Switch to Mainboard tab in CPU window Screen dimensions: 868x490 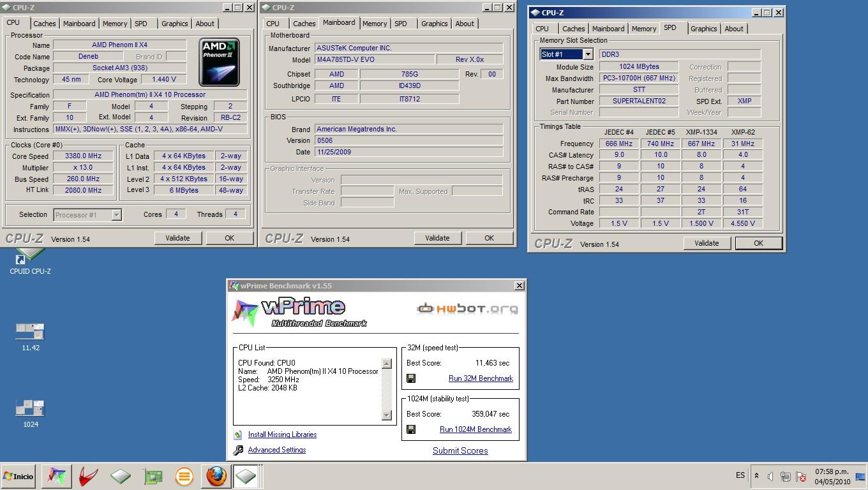coord(79,24)
